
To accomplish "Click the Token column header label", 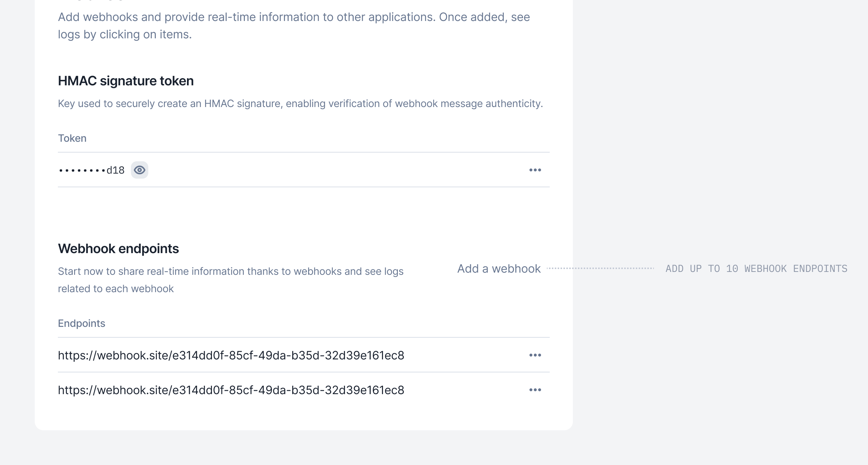I will tap(72, 138).
